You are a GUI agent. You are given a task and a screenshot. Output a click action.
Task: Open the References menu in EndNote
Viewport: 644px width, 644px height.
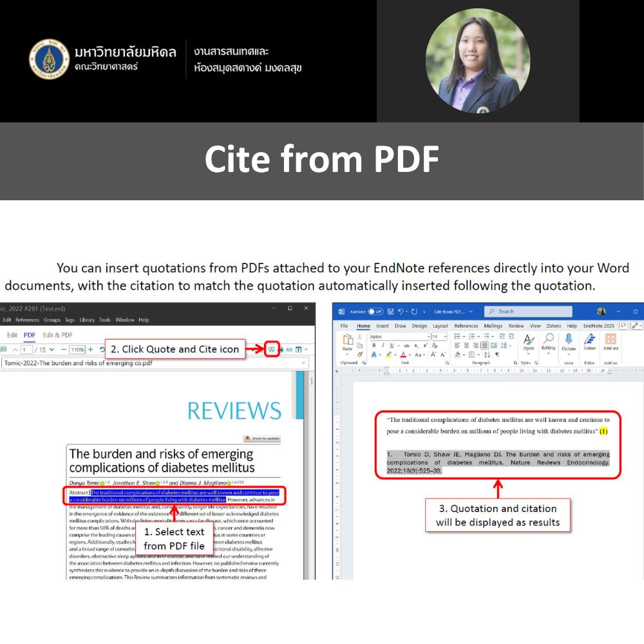(27, 319)
